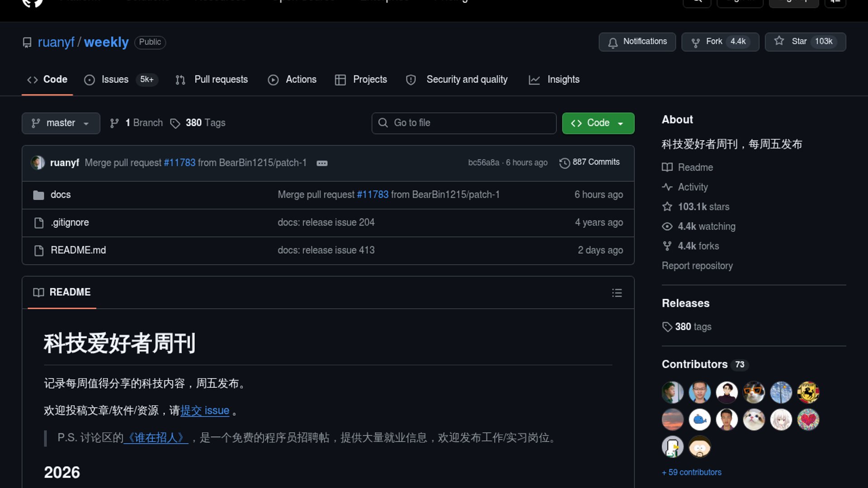View the 103.1k stars link
Screen dimensions: 868x488
(x=696, y=207)
